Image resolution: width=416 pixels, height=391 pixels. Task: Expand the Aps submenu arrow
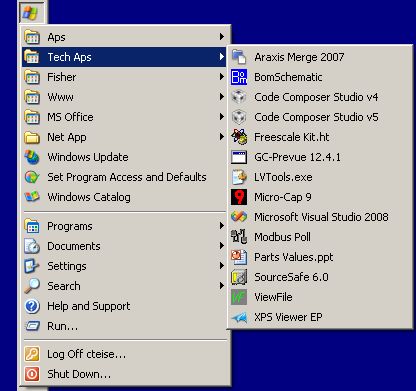tap(222, 37)
